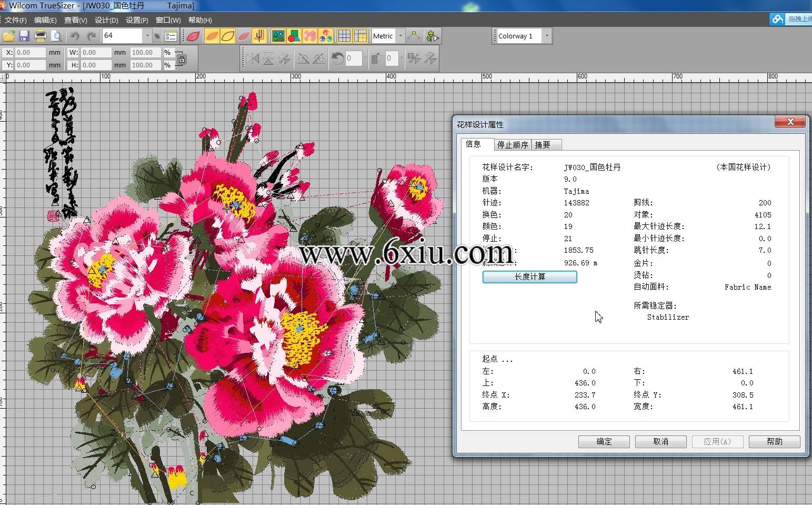Open the Metric units dropdown
The width and height of the screenshot is (812, 505).
coord(400,36)
